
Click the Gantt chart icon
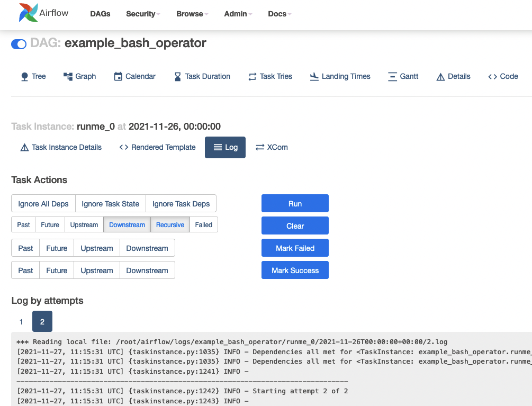pyautogui.click(x=392, y=77)
